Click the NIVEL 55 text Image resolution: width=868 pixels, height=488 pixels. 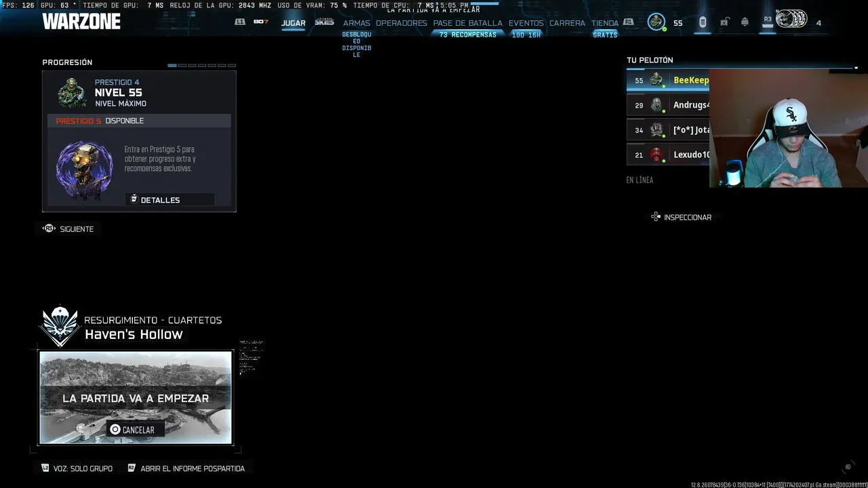point(118,93)
